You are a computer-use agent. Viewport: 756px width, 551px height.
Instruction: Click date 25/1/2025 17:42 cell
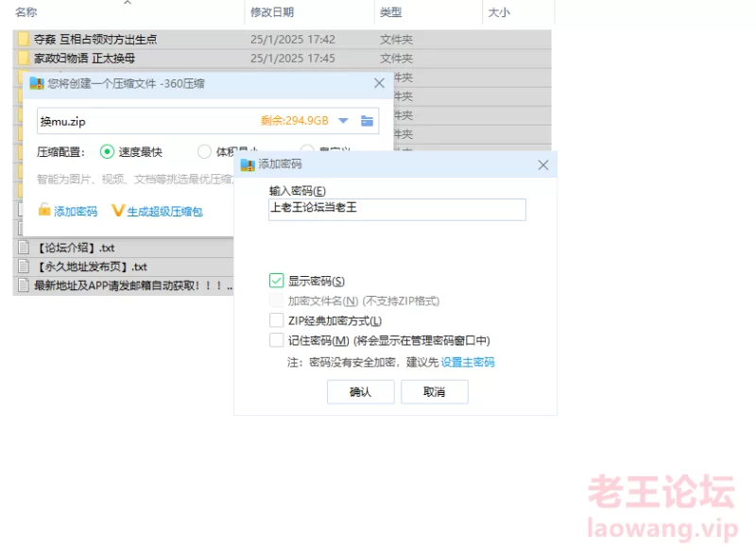[293, 39]
